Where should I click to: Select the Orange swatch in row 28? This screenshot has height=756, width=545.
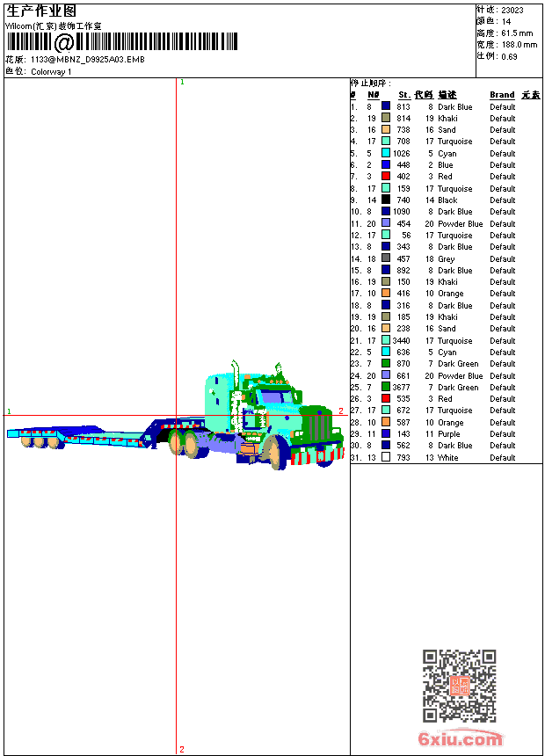click(x=386, y=422)
